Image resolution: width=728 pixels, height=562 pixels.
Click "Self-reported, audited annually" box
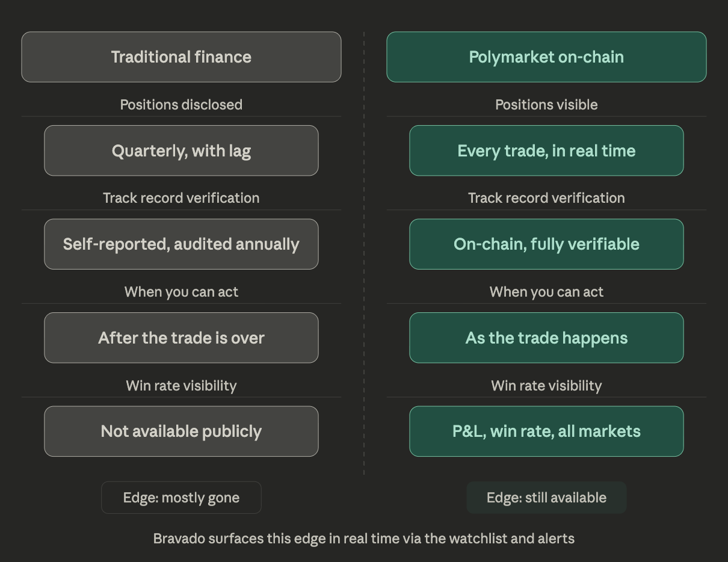tap(181, 244)
